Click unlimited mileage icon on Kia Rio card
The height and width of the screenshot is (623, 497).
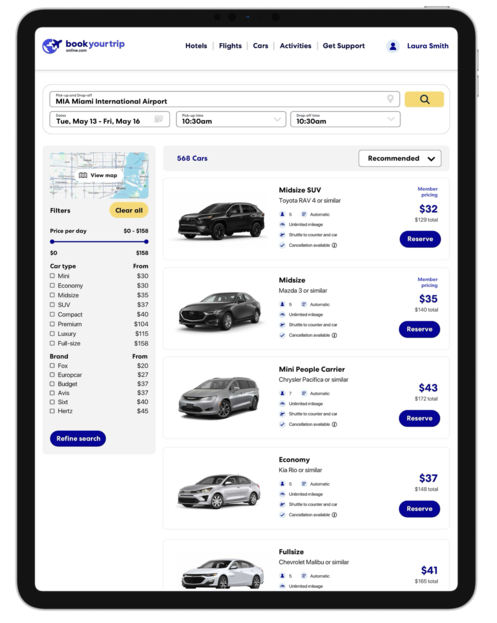[282, 494]
